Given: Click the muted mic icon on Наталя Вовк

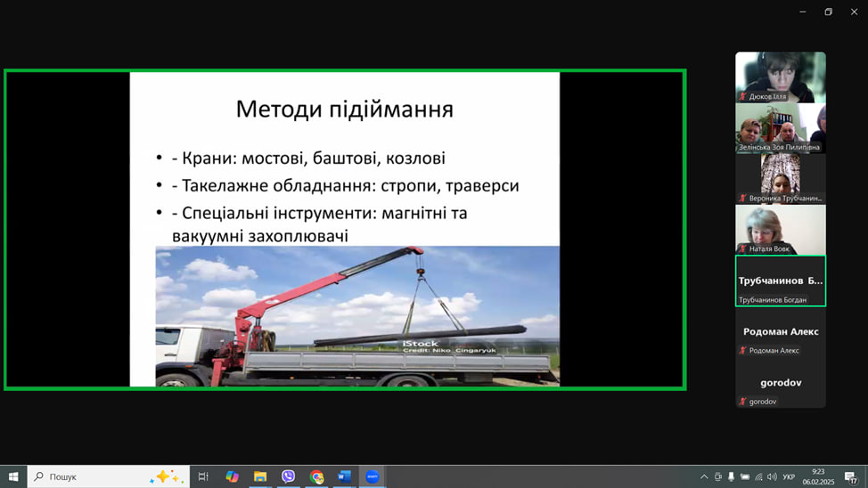Looking at the screenshot, I should pos(742,249).
